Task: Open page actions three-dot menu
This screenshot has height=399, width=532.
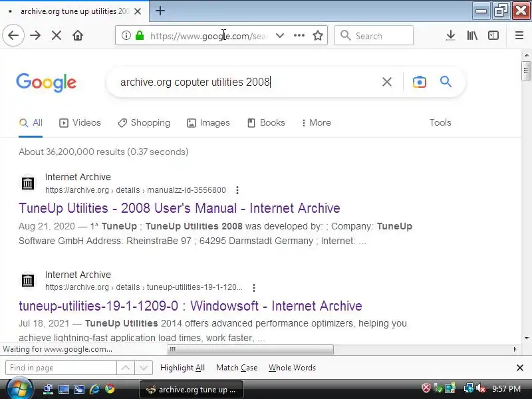Action: pyautogui.click(x=299, y=35)
